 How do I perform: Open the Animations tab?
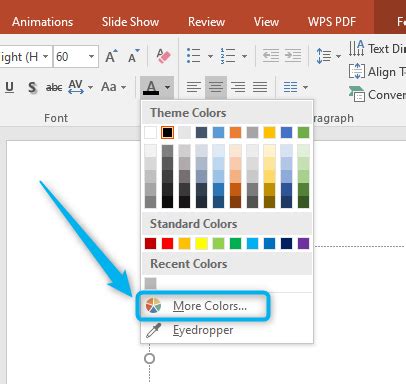pyautogui.click(x=42, y=22)
